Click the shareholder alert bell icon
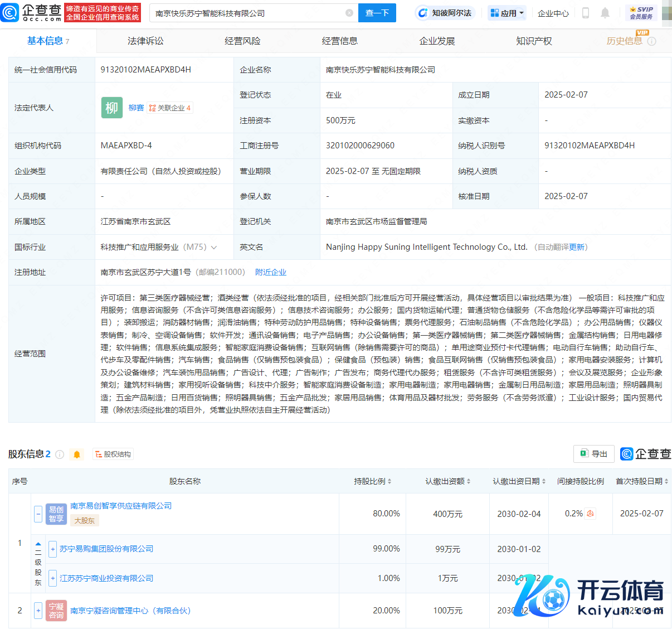Screen dimensions: 672x629 tap(77, 454)
